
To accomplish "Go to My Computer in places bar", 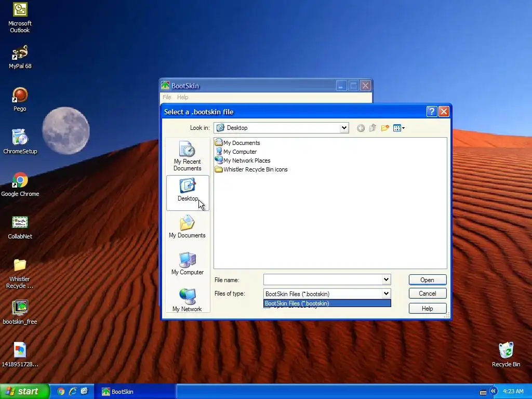I will tap(187, 263).
